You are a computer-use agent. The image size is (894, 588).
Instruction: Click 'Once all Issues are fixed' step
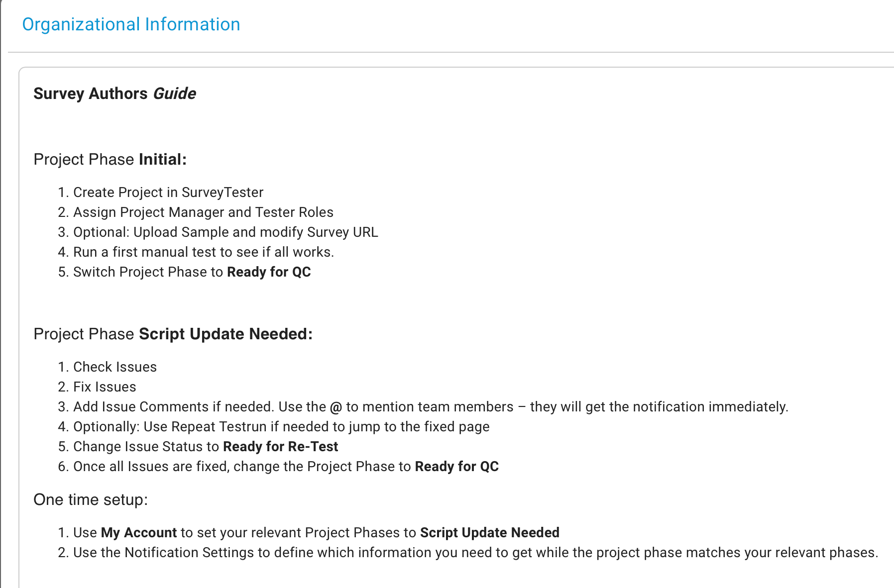click(286, 467)
